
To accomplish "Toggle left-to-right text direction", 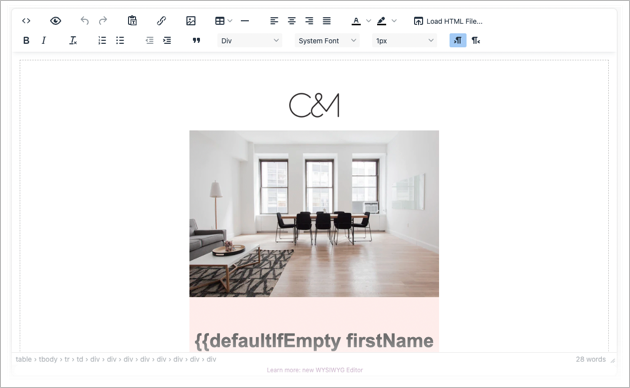I will coord(458,41).
